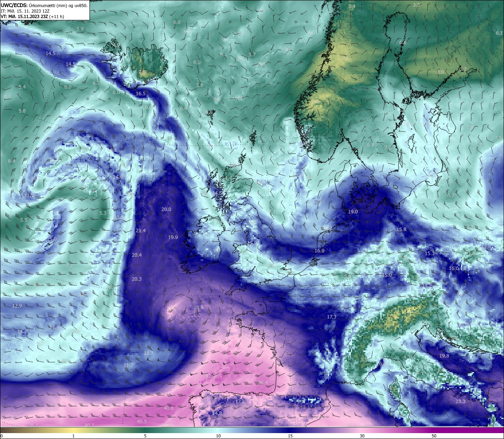Click the map value 20.3
Screen dimensions: 504x439
[137, 279]
